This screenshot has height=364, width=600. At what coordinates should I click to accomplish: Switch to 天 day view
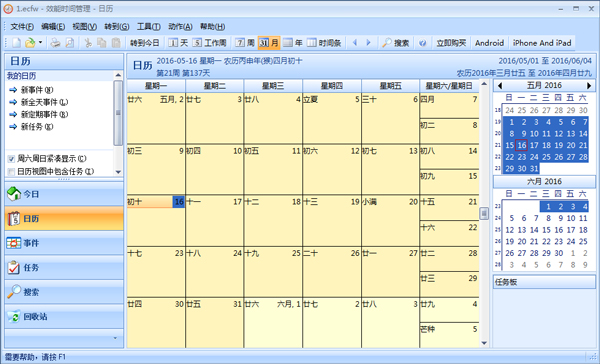point(178,43)
